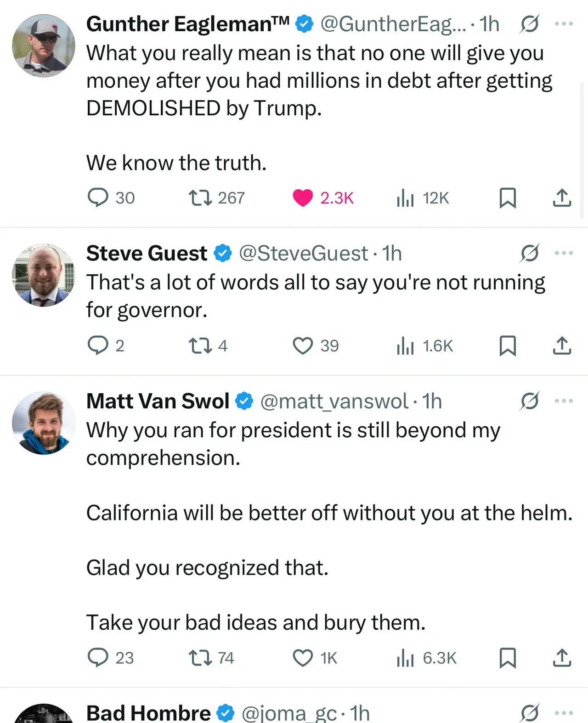
Task: Open Matt Van Swol's profile picture
Action: coord(44,423)
